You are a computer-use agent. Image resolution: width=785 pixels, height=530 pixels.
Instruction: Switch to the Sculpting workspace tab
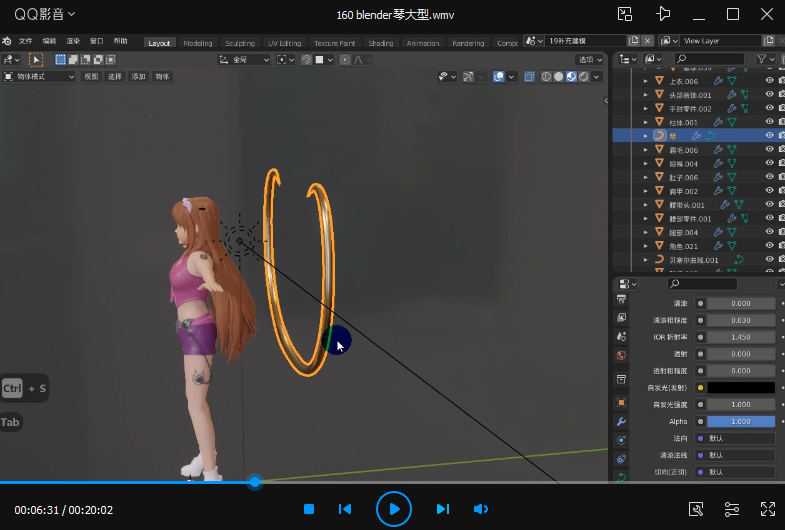tap(239, 43)
